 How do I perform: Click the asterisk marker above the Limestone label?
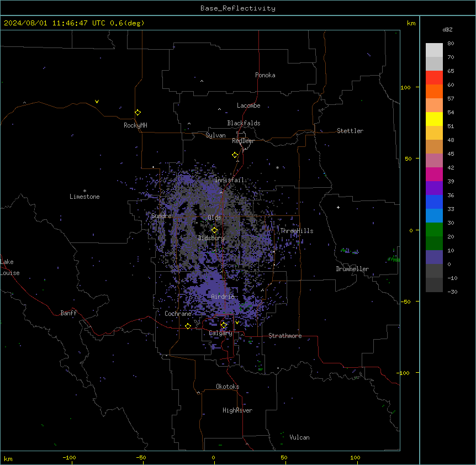(x=84, y=191)
